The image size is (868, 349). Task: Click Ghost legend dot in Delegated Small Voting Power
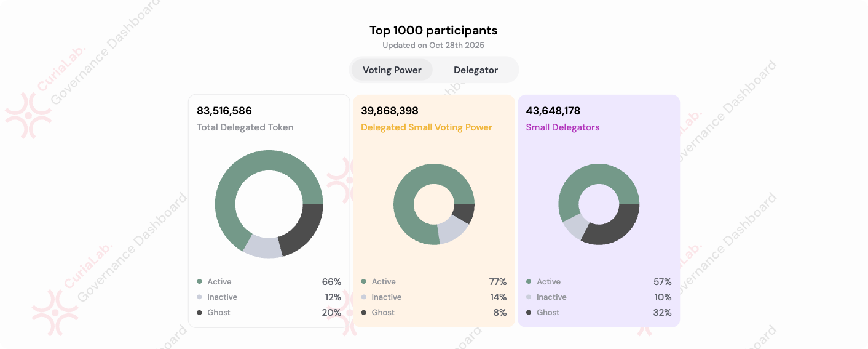pyautogui.click(x=364, y=313)
